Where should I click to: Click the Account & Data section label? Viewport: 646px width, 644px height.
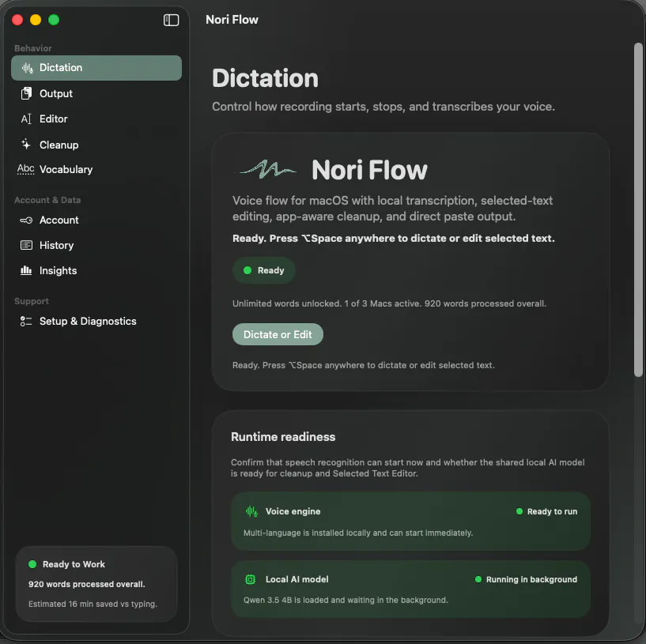point(47,200)
